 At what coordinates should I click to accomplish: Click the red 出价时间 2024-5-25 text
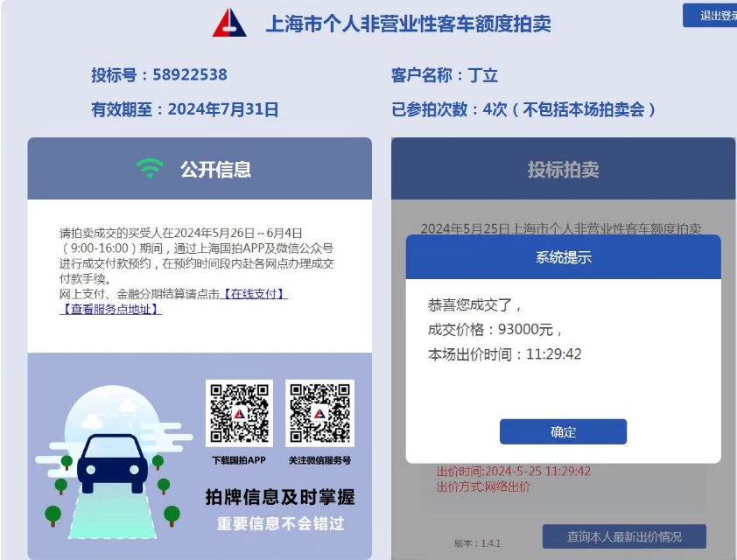(513, 472)
